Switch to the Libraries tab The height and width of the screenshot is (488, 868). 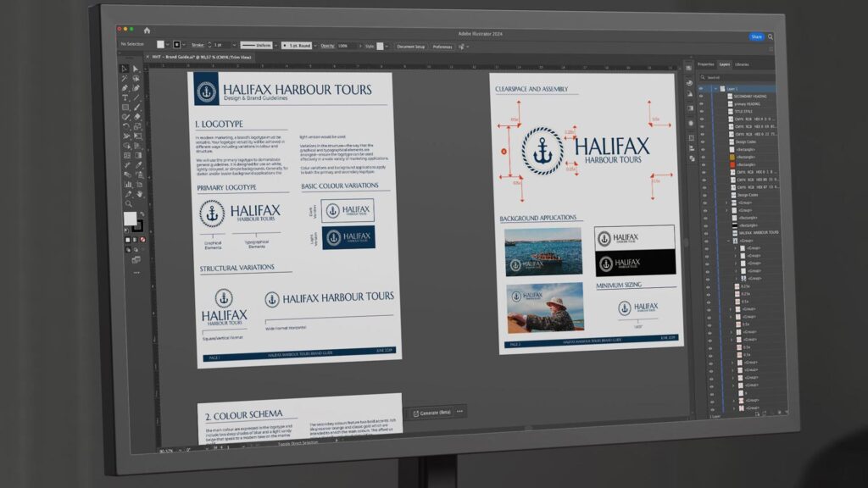pos(742,64)
